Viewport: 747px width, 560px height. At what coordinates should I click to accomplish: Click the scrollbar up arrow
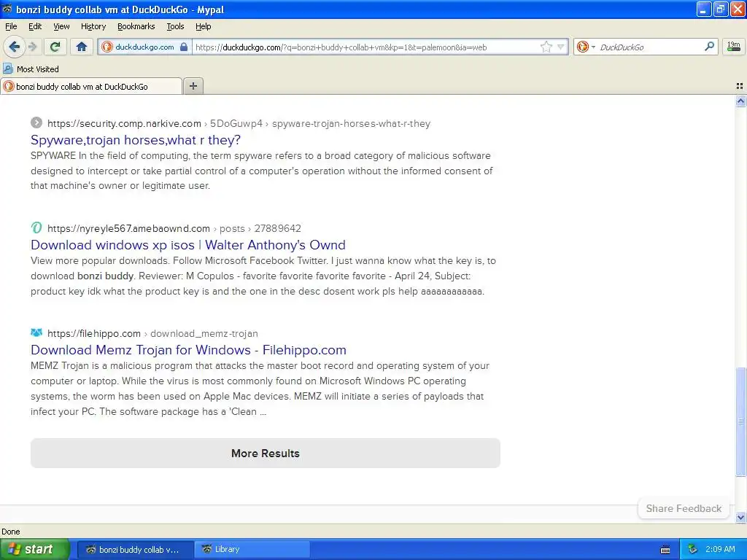point(740,101)
